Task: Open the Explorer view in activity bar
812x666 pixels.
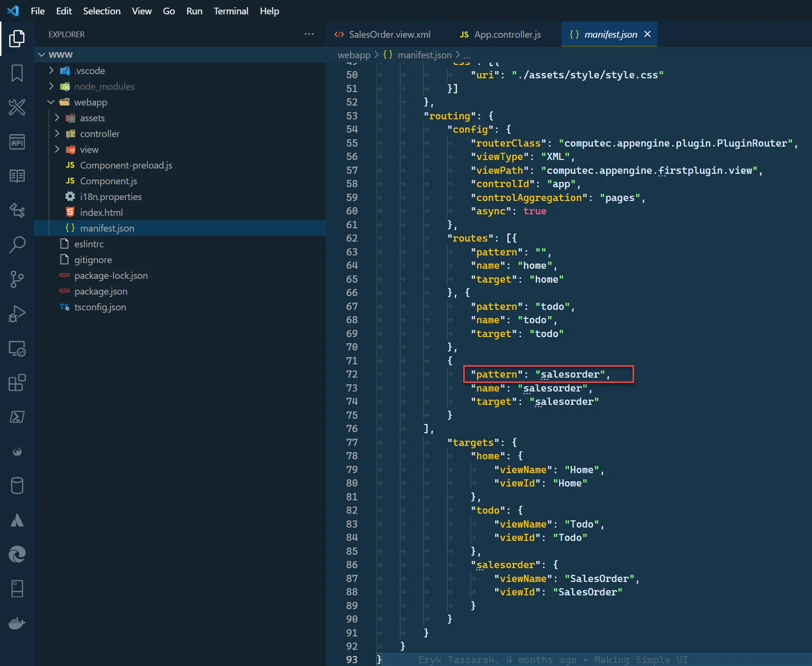Action: coord(17,39)
